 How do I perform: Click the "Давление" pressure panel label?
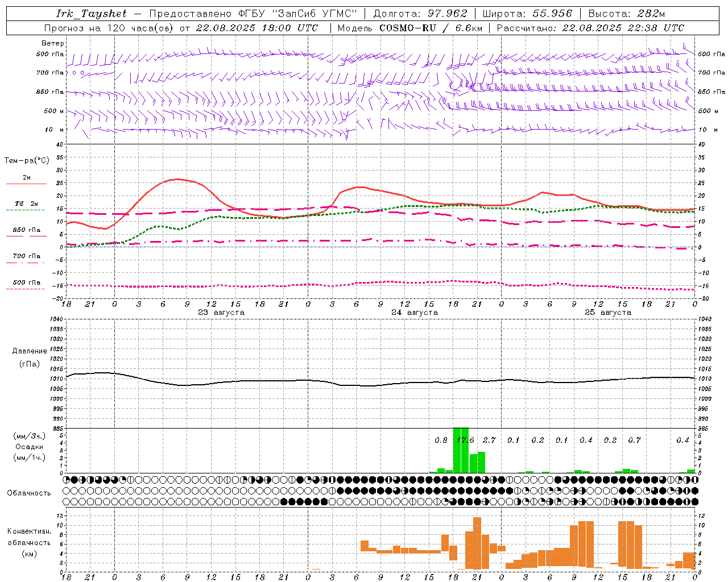click(30, 351)
